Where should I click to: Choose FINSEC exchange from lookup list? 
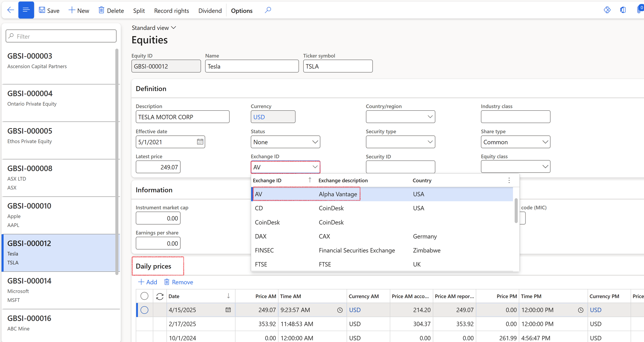pos(264,250)
